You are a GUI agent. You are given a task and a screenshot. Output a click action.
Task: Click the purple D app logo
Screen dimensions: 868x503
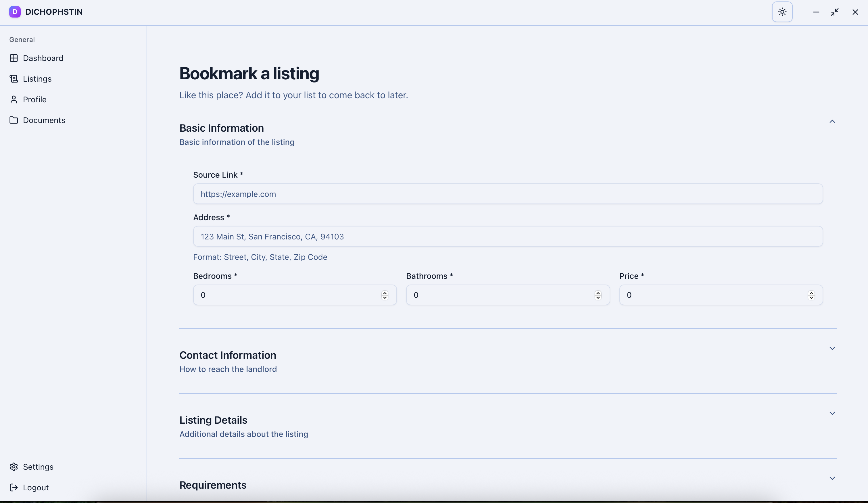15,12
